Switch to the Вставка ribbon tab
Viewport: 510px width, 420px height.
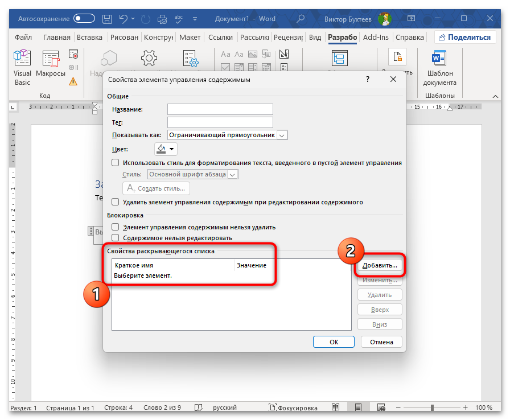(x=89, y=38)
